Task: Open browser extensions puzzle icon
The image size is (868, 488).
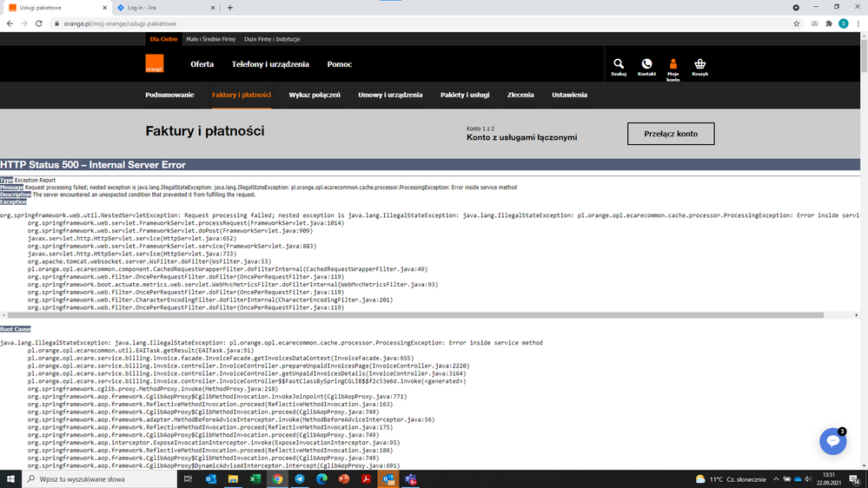Action: 829,23
